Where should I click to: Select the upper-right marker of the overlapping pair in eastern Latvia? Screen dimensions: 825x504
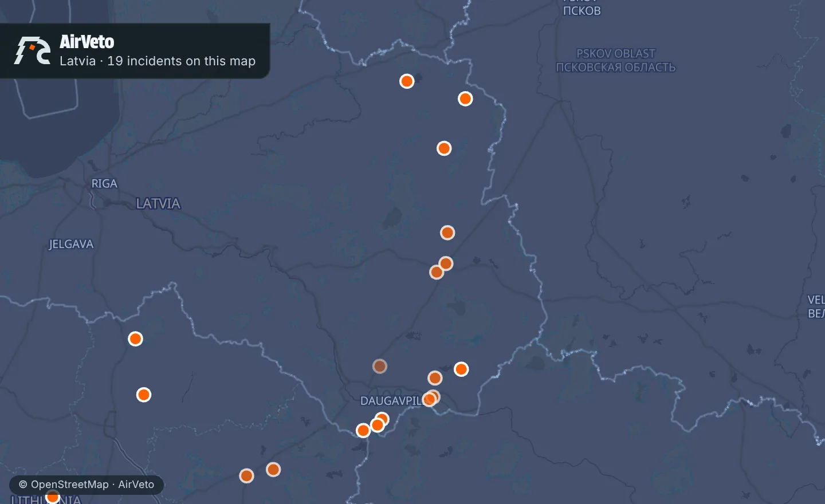click(446, 263)
